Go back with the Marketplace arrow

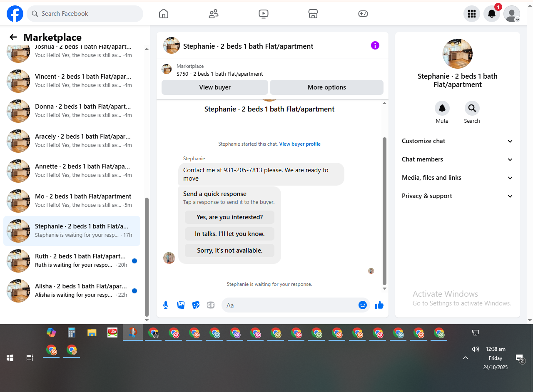click(13, 37)
